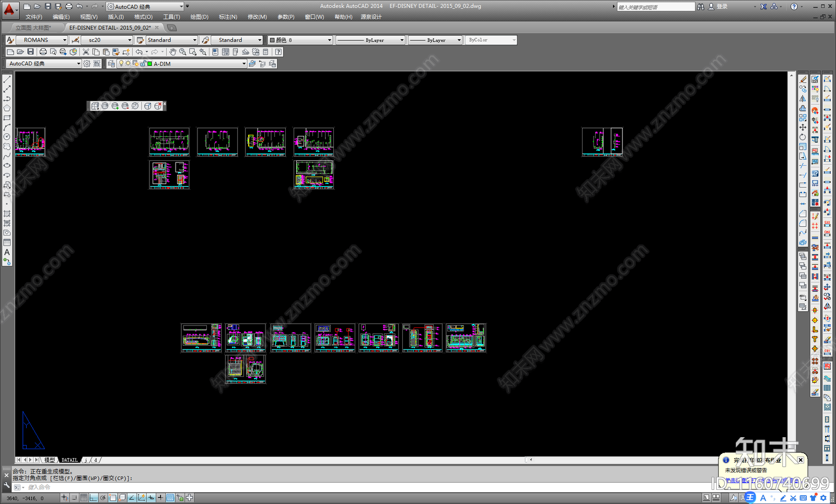Click the Save floppy disk icon
Image resolution: width=836 pixels, height=504 pixels.
point(30,52)
